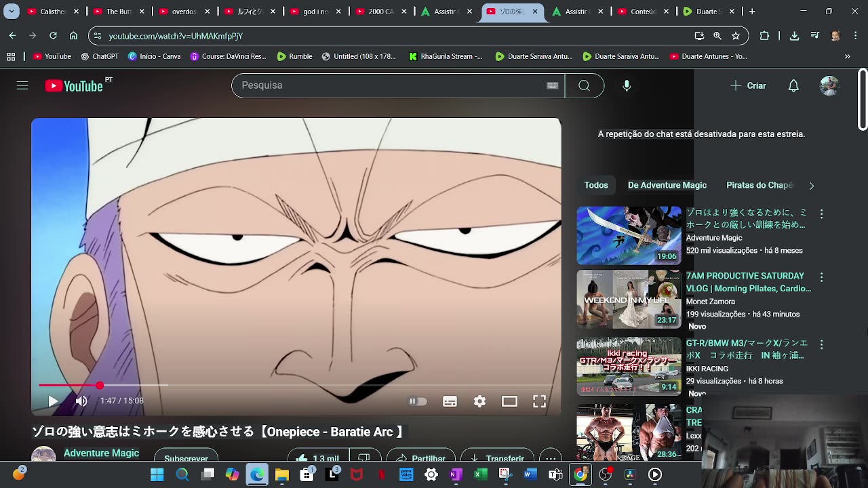Screen dimensions: 868x488
Task: Open the on-screen keyboard in search box
Action: click(x=552, y=85)
